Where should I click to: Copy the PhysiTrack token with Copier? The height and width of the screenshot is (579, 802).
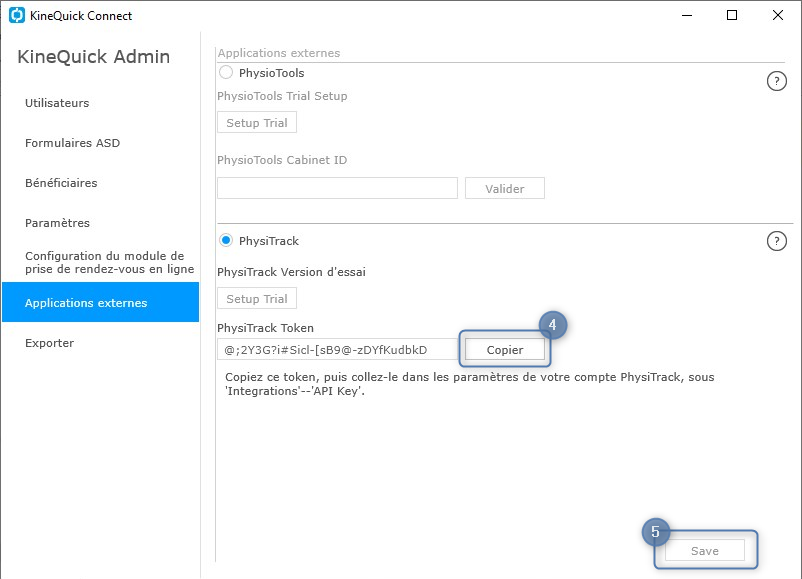[x=505, y=350]
